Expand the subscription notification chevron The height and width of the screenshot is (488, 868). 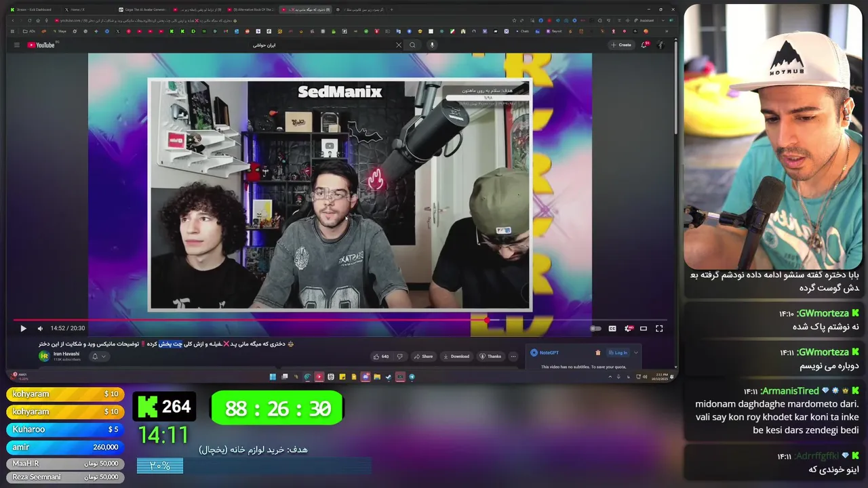(104, 357)
